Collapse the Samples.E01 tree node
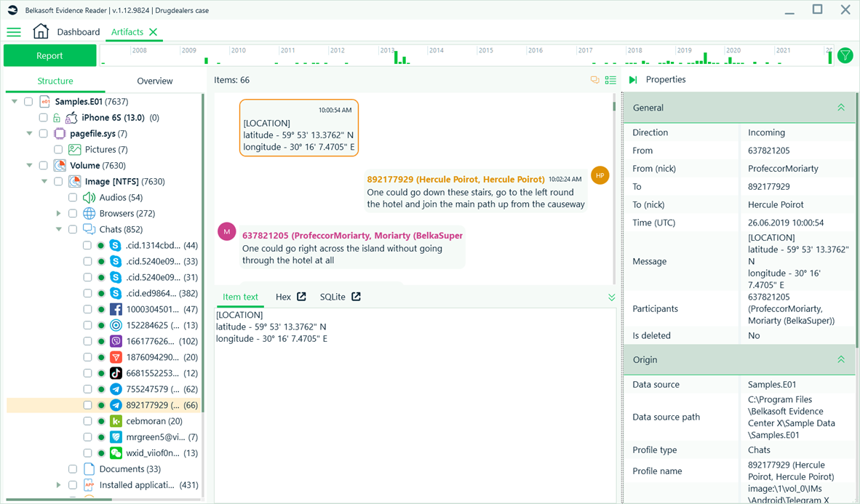The width and height of the screenshot is (860, 504). click(15, 102)
